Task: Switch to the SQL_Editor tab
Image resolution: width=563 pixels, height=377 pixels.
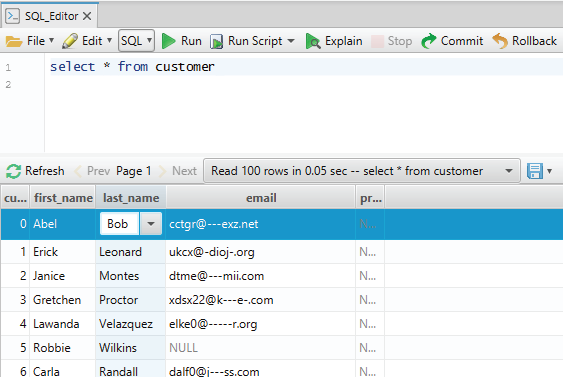Action: coord(51,16)
